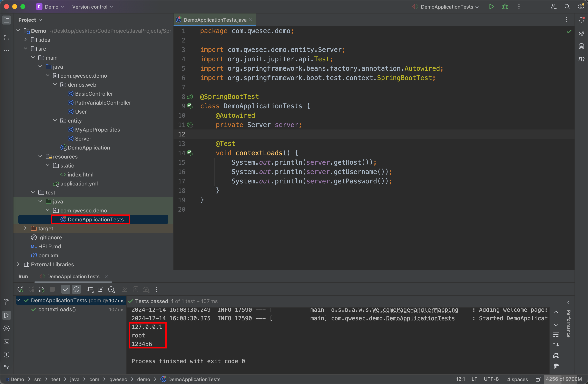Start debugging with the bug icon
The width and height of the screenshot is (588, 384).
[x=505, y=7]
